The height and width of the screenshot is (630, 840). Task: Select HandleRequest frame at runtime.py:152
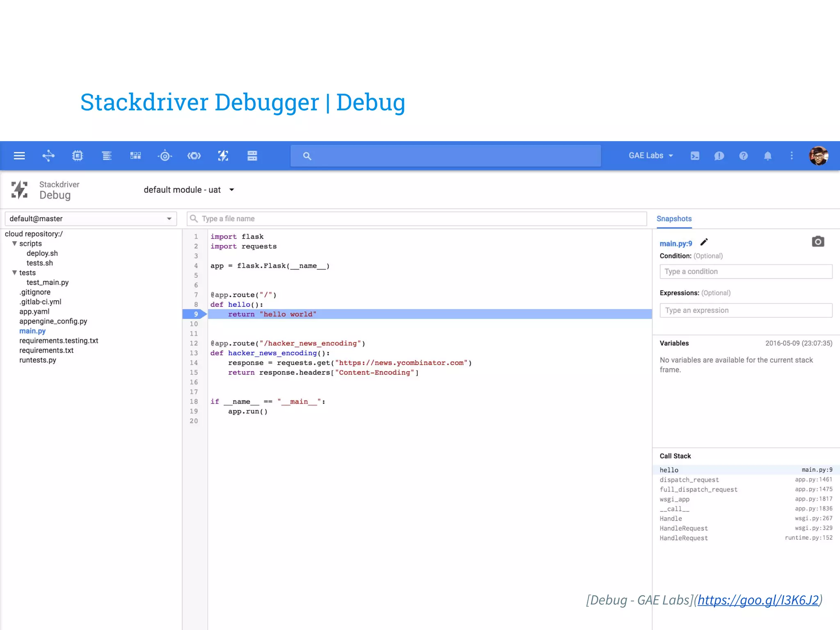coord(746,538)
